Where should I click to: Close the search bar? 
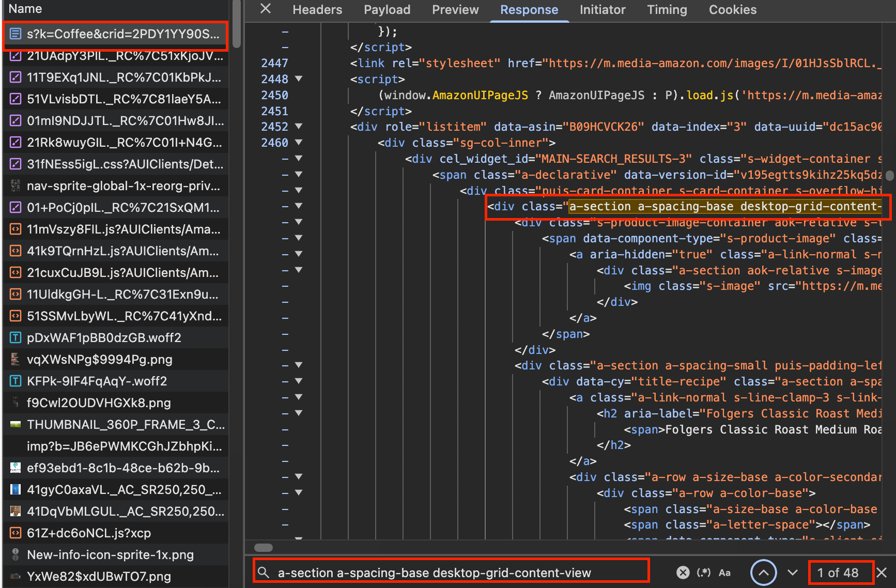coord(882,572)
